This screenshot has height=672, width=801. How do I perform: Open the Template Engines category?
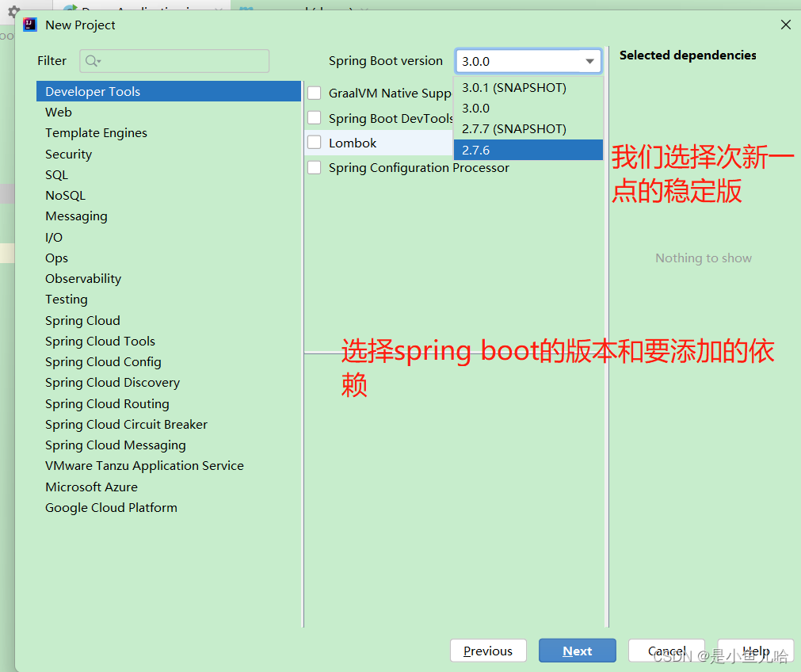point(169,133)
